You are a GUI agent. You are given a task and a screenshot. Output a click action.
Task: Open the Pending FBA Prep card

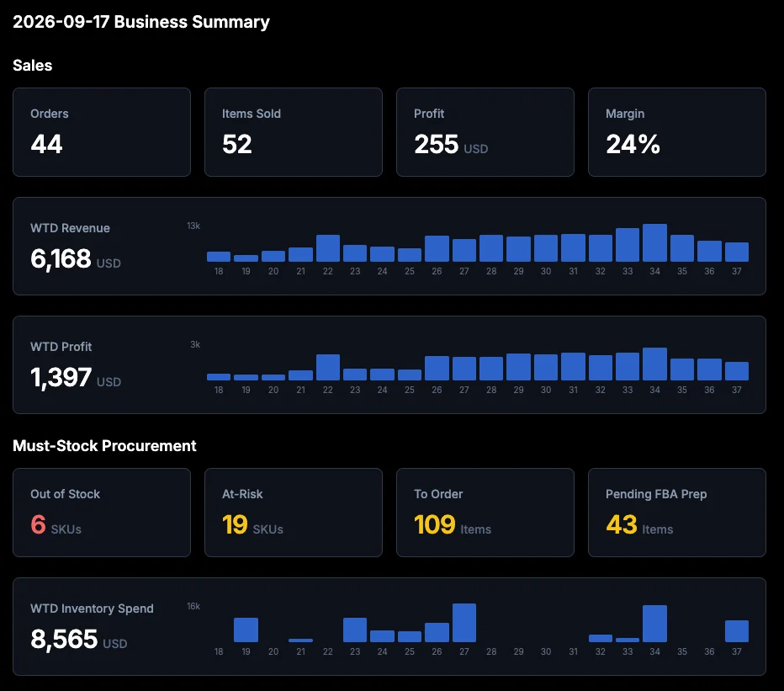coord(677,513)
